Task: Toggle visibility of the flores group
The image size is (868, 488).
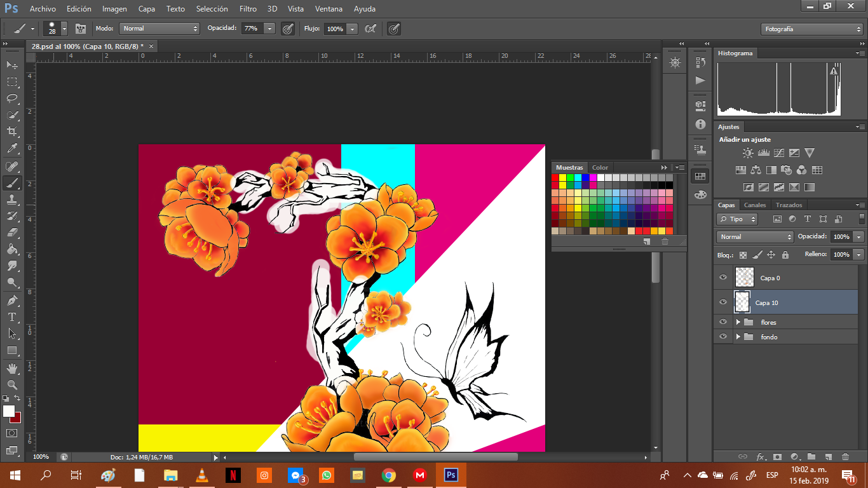Action: click(722, 322)
